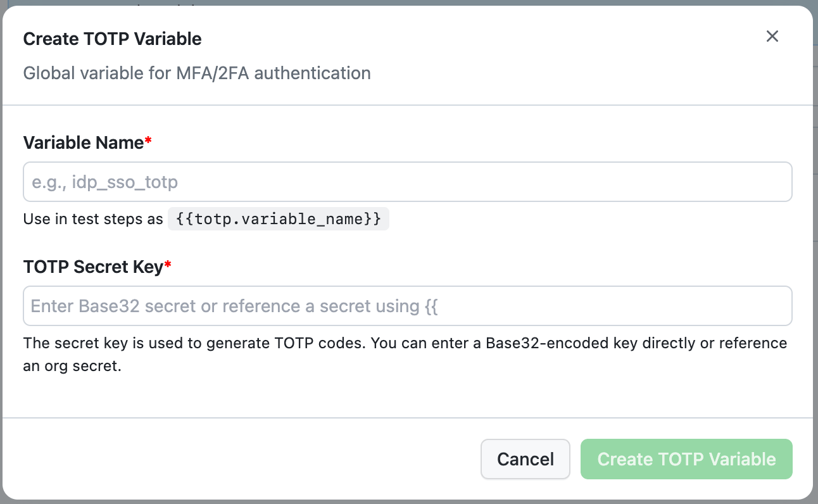Image resolution: width=818 pixels, height=504 pixels.
Task: Click the Create TOTP Variable dialog title
Action: click(112, 39)
